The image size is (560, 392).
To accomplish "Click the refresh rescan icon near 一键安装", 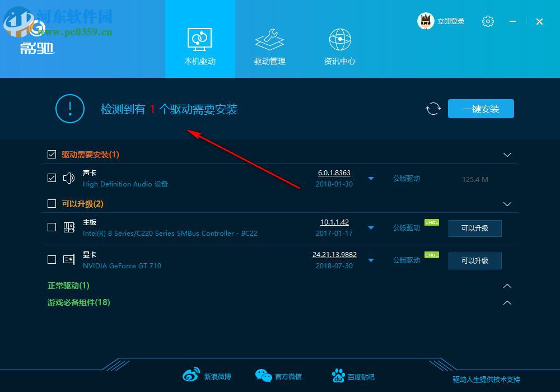I will [433, 109].
